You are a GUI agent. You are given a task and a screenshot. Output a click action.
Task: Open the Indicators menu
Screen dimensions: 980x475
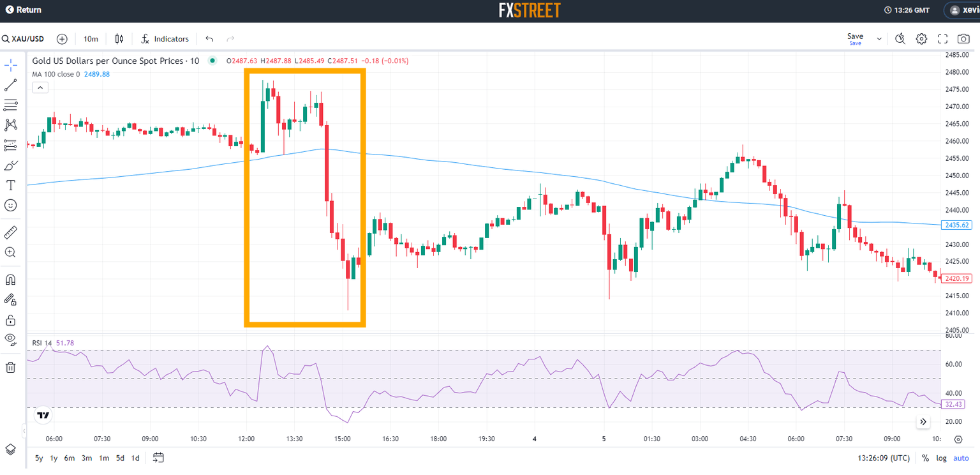(164, 38)
